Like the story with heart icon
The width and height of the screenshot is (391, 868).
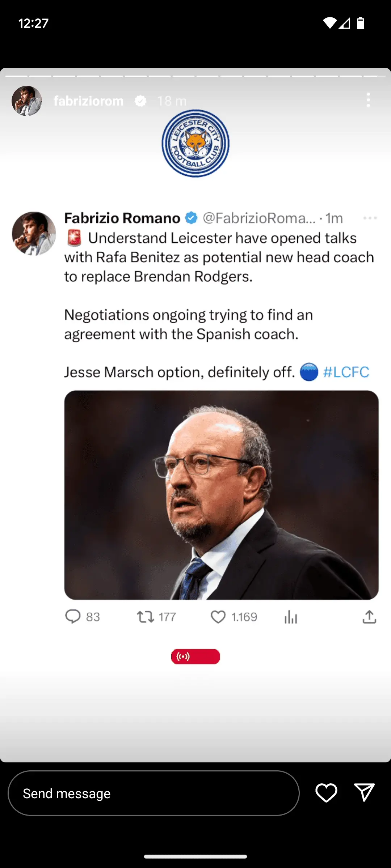[x=326, y=793]
